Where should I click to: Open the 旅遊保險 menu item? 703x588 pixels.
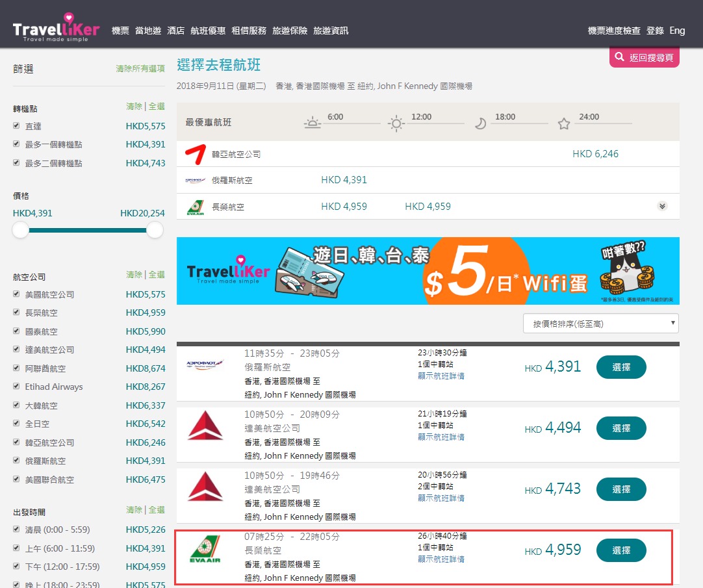(290, 31)
